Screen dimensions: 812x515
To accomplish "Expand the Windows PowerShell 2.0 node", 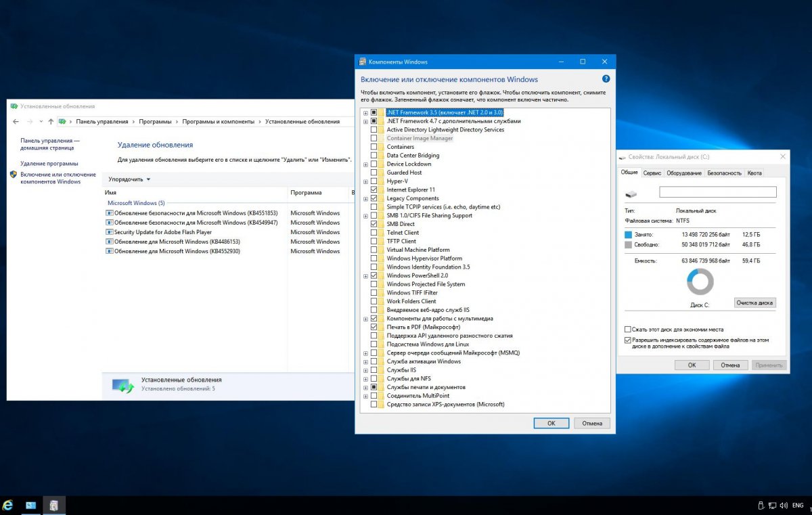I will pyautogui.click(x=365, y=276).
